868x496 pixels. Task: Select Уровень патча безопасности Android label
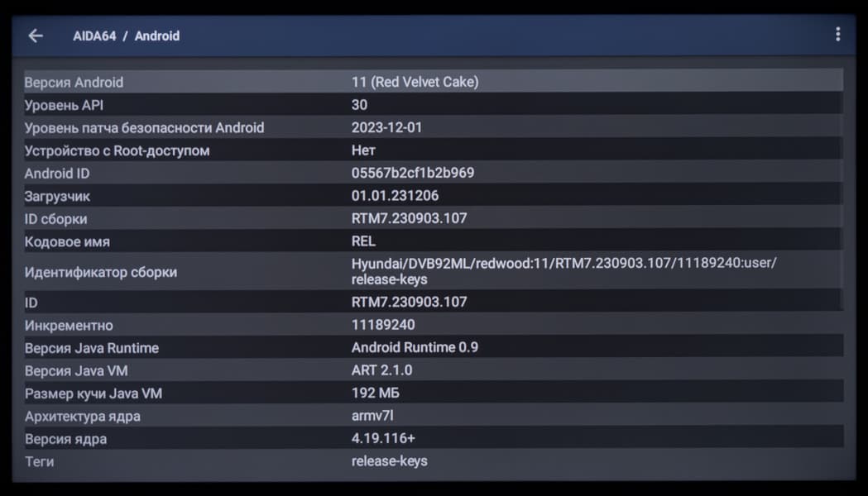click(144, 128)
